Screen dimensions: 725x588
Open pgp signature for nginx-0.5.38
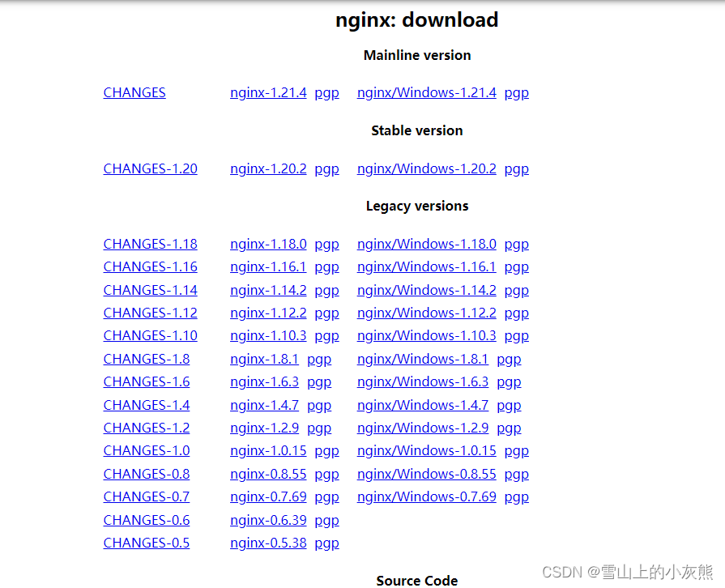pos(326,543)
